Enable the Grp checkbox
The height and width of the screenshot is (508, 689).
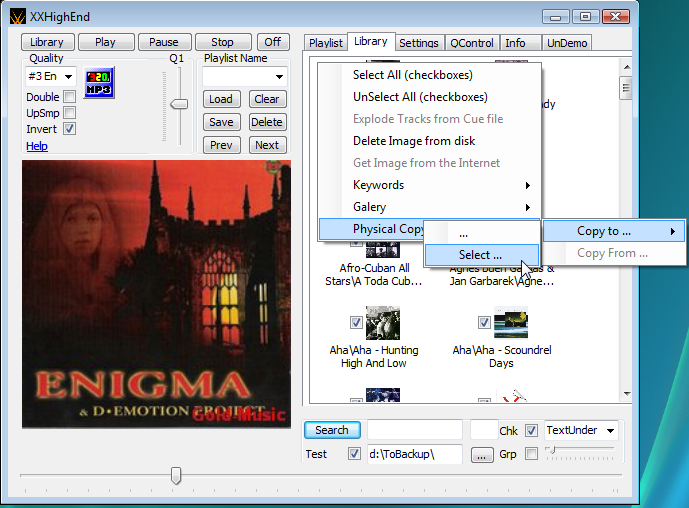(531, 454)
